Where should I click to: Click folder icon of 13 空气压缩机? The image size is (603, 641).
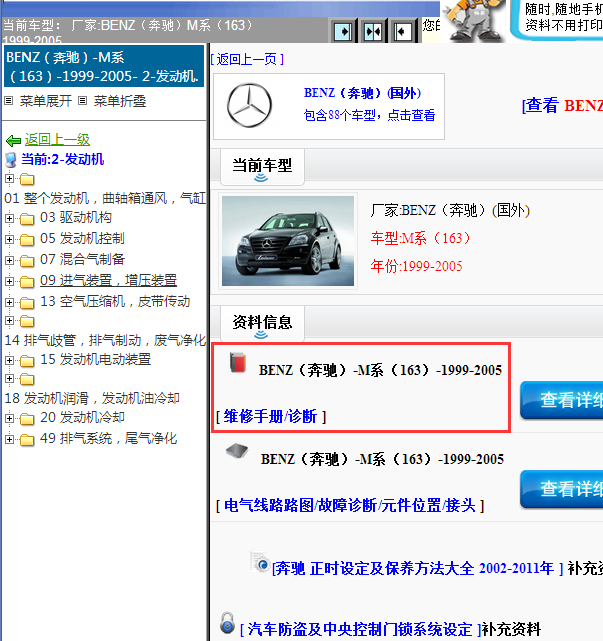pos(27,303)
